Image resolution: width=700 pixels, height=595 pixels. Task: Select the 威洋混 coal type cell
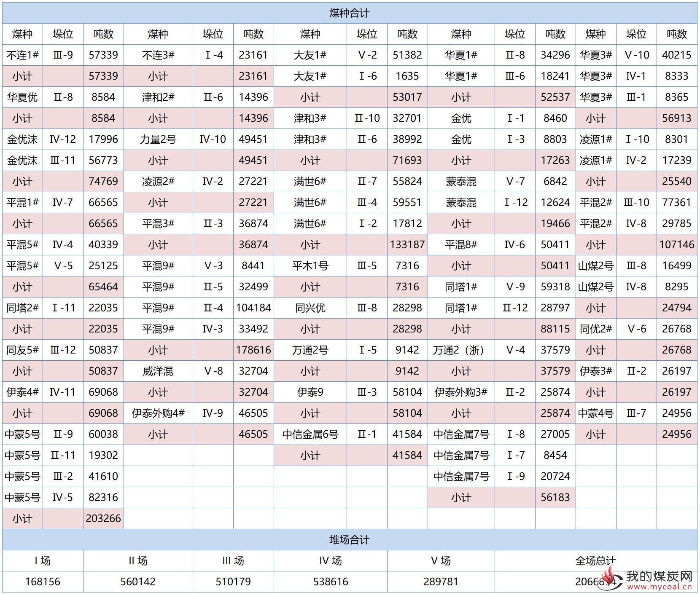158,371
